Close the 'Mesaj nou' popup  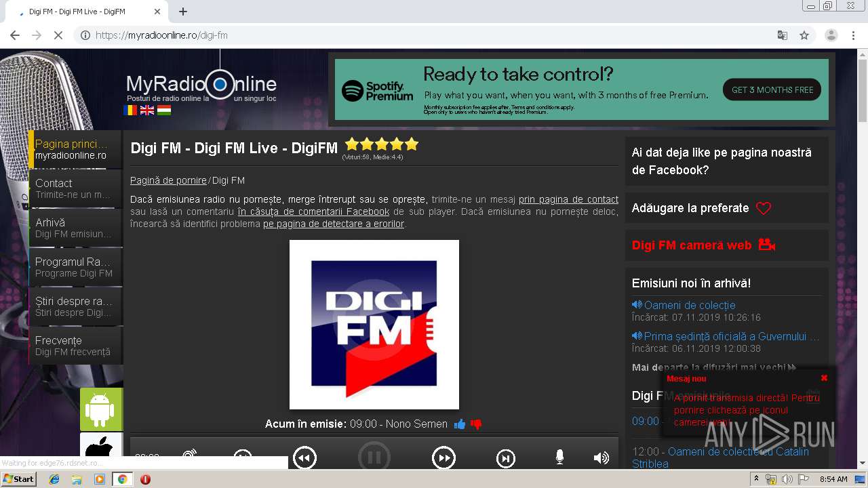pos(824,378)
